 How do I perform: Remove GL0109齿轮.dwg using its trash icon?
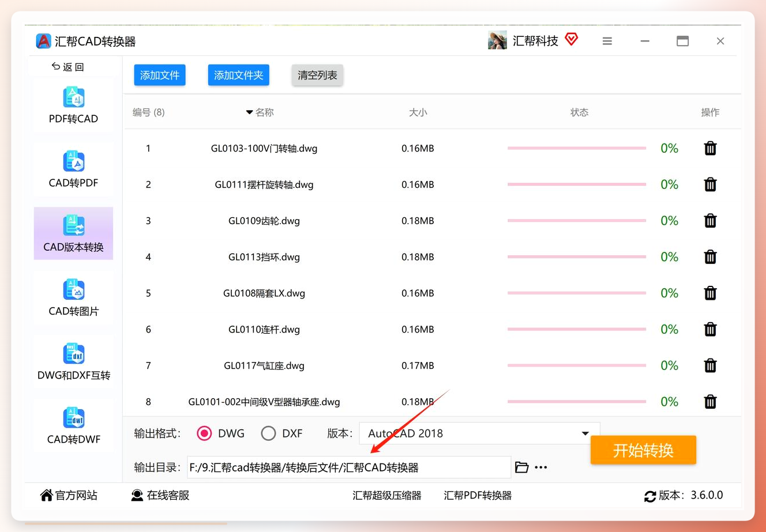pos(710,221)
